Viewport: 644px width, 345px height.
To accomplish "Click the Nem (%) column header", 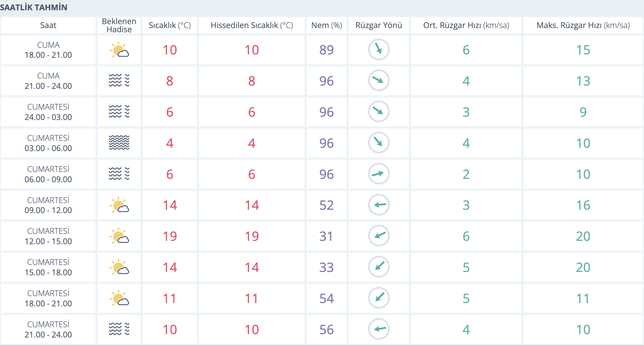I will pos(327,25).
